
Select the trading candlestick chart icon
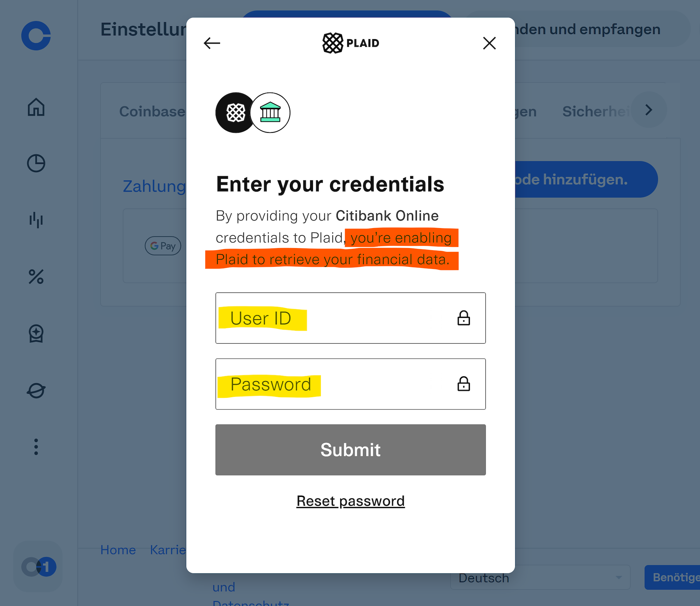[36, 220]
